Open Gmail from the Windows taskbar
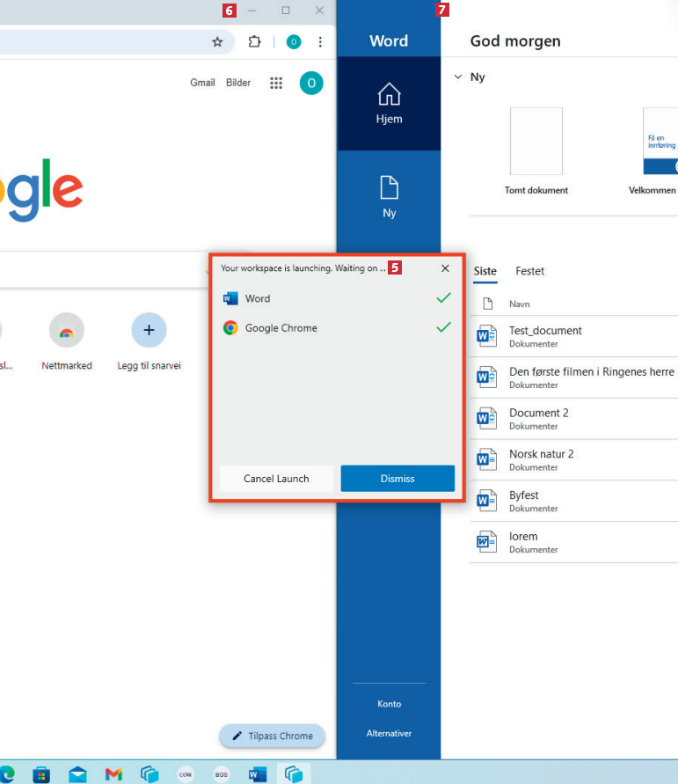The image size is (678, 784). (113, 774)
